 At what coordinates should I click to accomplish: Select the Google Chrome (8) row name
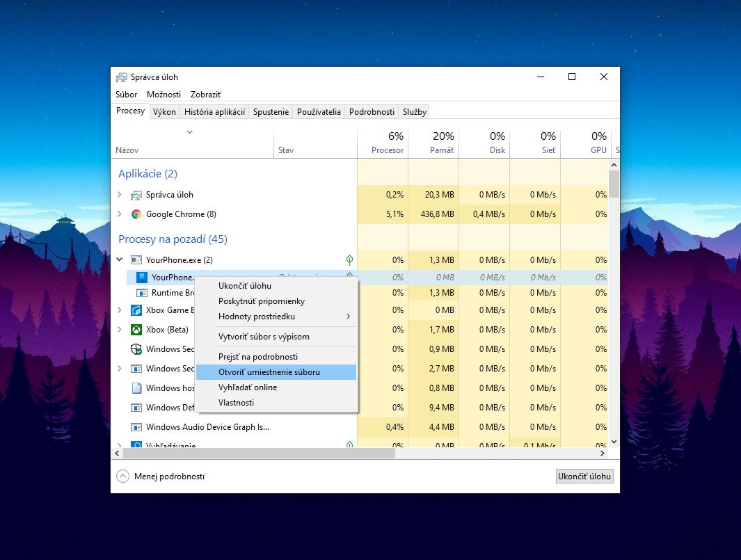(x=181, y=214)
